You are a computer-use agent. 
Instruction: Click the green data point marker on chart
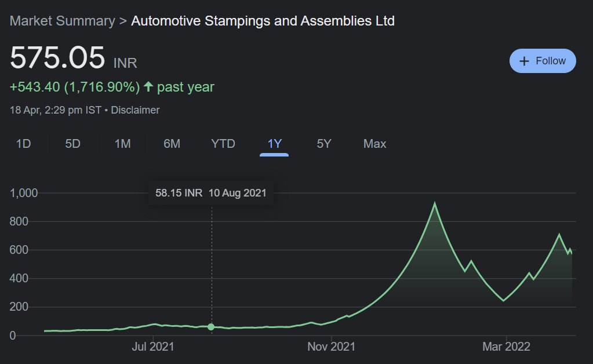(211, 327)
